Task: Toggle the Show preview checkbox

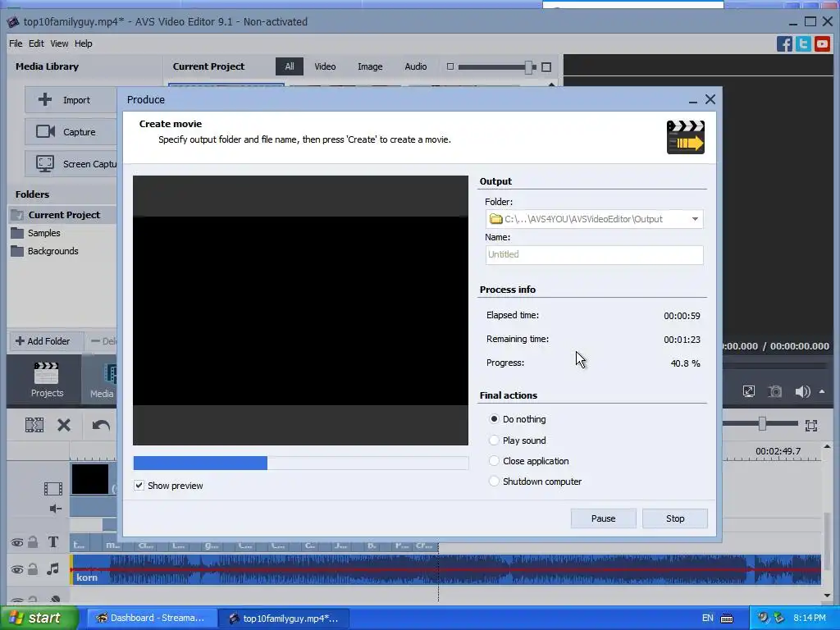Action: point(139,486)
